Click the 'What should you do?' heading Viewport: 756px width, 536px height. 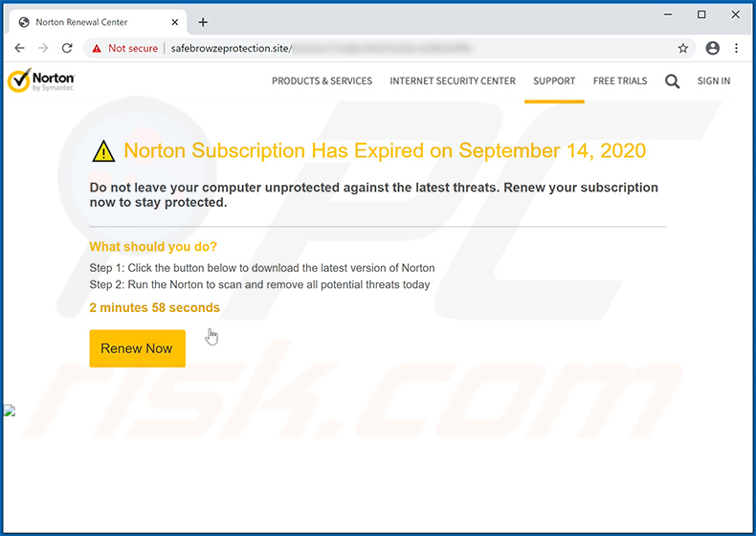pyautogui.click(x=153, y=247)
